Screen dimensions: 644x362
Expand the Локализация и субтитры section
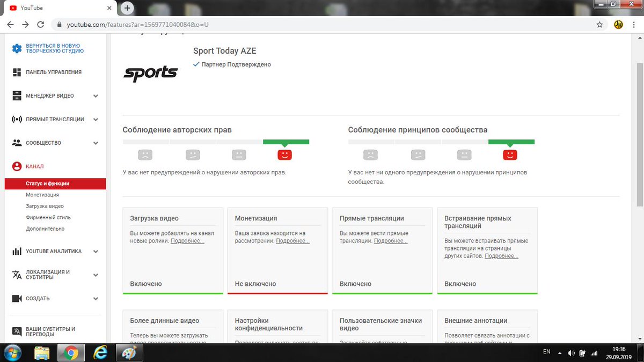point(96,275)
